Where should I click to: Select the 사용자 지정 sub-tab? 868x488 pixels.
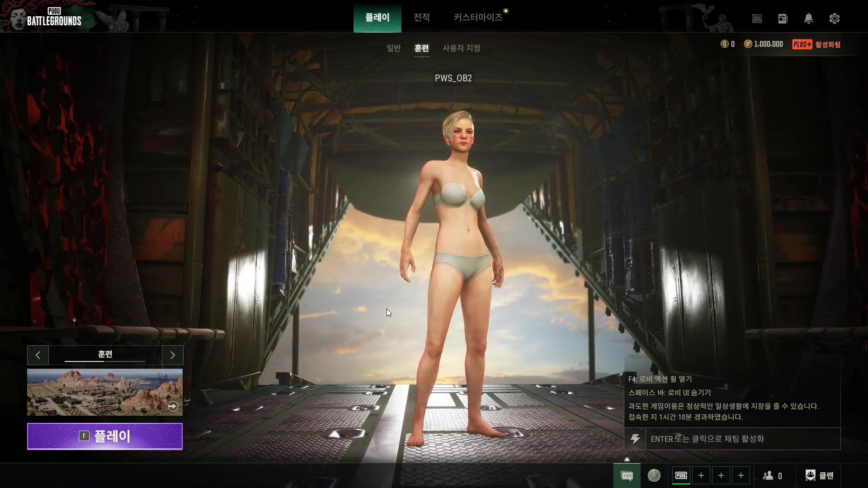[x=461, y=48]
